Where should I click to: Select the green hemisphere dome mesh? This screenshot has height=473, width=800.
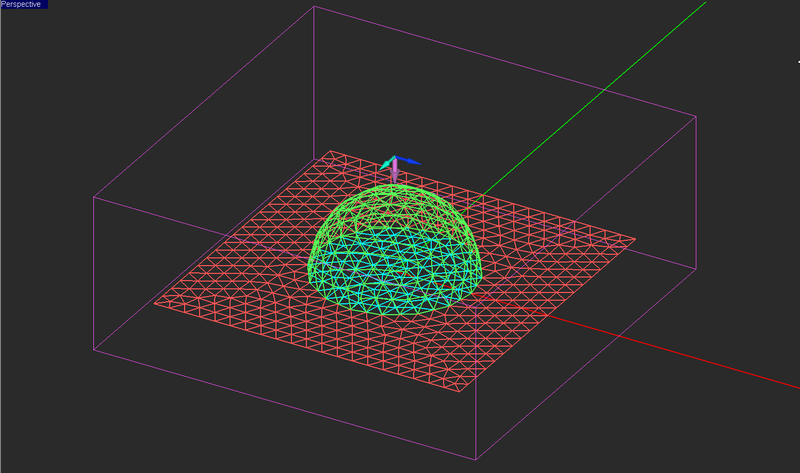point(394,250)
